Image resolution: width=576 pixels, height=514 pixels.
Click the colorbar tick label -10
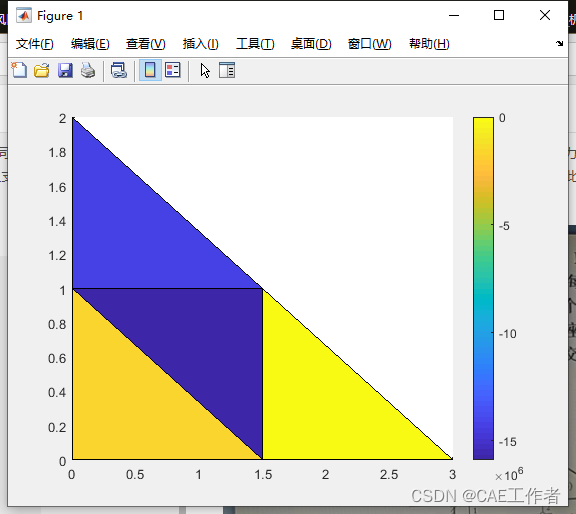point(508,334)
